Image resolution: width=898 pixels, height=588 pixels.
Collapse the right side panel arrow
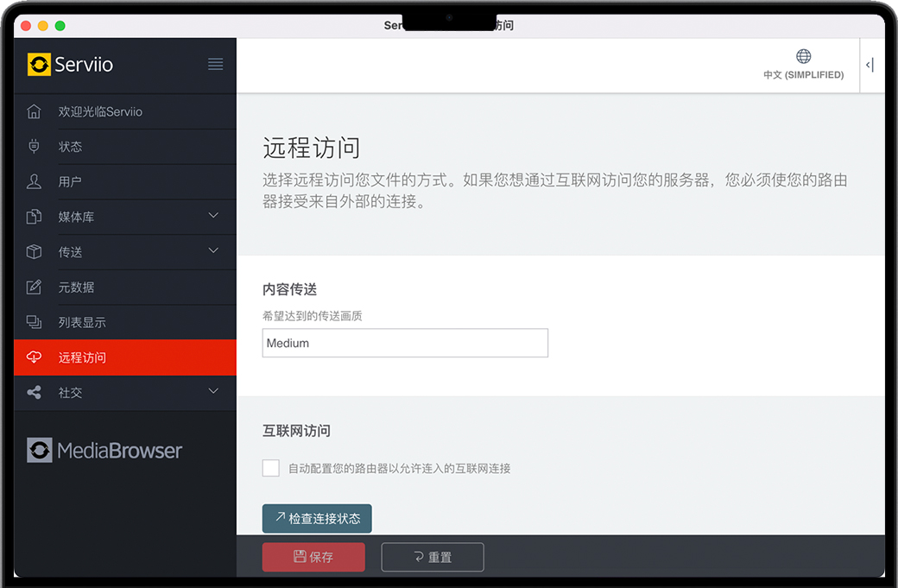coord(870,65)
